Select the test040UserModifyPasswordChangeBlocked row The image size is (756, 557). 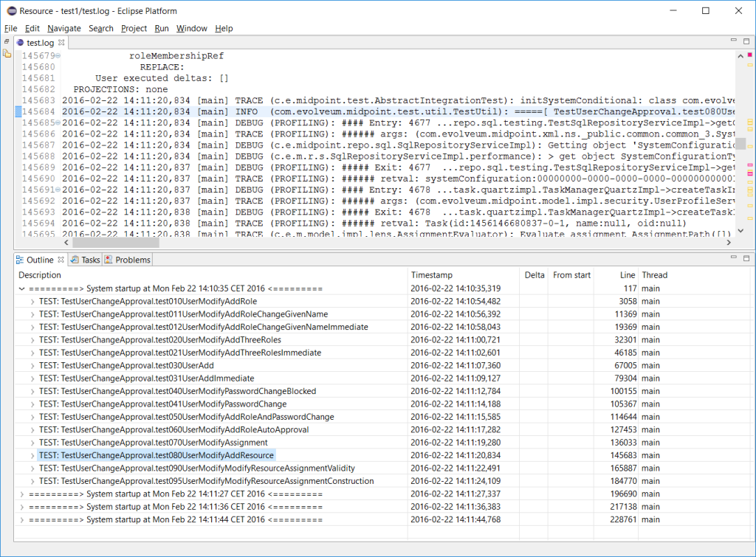[x=185, y=390]
